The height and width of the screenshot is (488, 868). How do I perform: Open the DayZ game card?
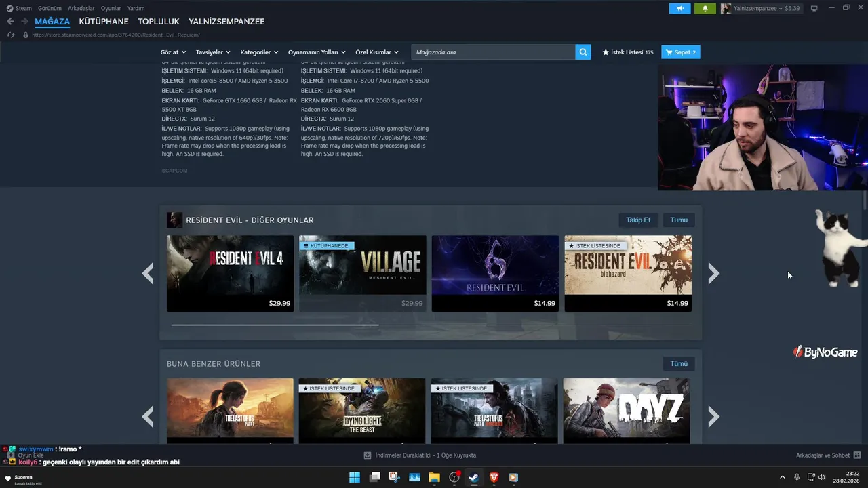[627, 411]
